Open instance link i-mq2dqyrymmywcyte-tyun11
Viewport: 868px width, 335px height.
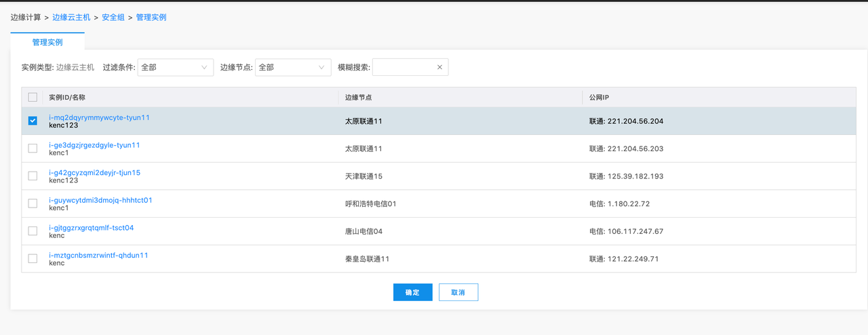tap(99, 117)
